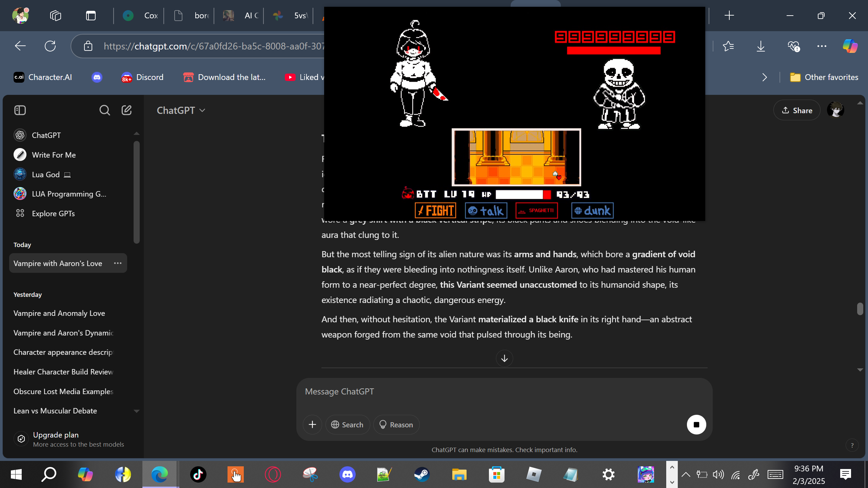Open the 'Download the lat...' bookmark

224,77
